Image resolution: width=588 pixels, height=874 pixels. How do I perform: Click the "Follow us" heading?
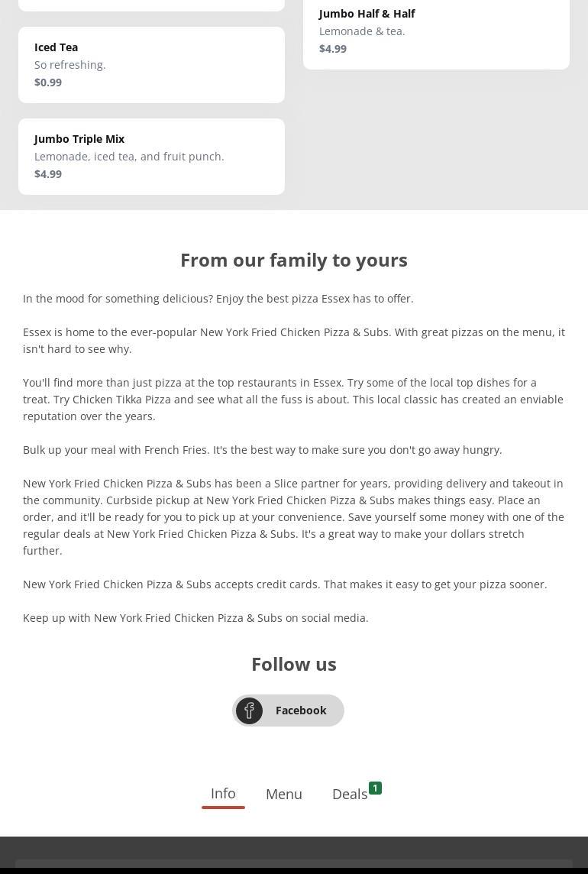294,664
